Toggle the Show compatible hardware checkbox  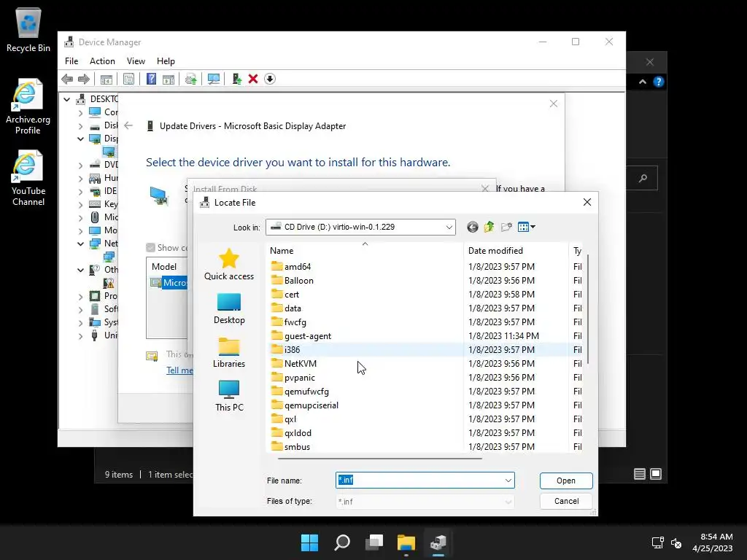click(x=150, y=248)
